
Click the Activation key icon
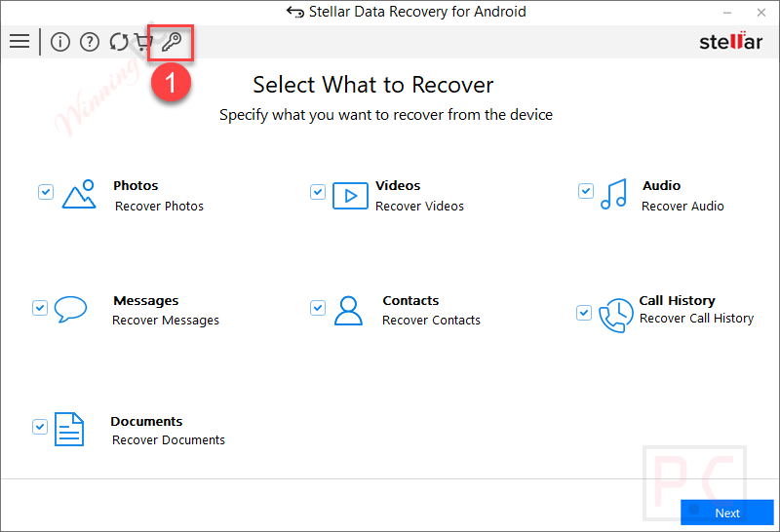pyautogui.click(x=172, y=42)
